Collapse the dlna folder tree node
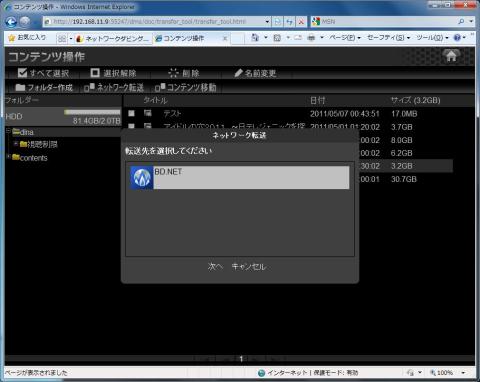Image resolution: width=480 pixels, height=382 pixels. coord(8,131)
